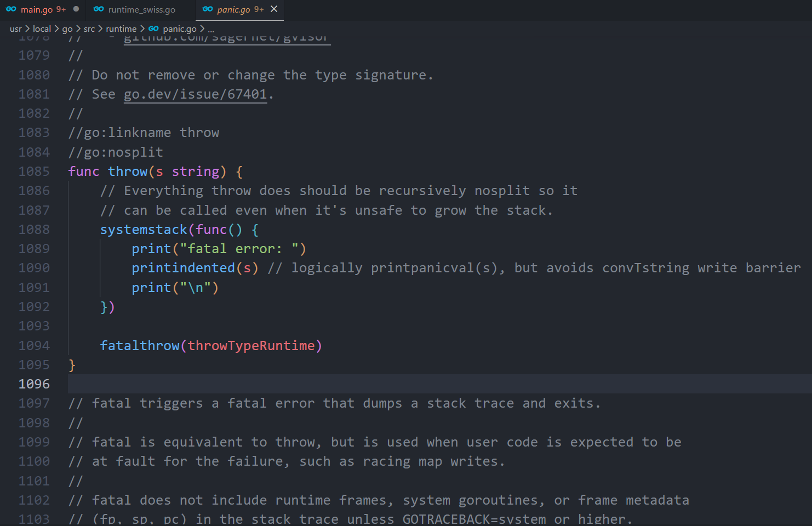
Task: Click the '//go:linkname throw' directive
Action: 144,133
